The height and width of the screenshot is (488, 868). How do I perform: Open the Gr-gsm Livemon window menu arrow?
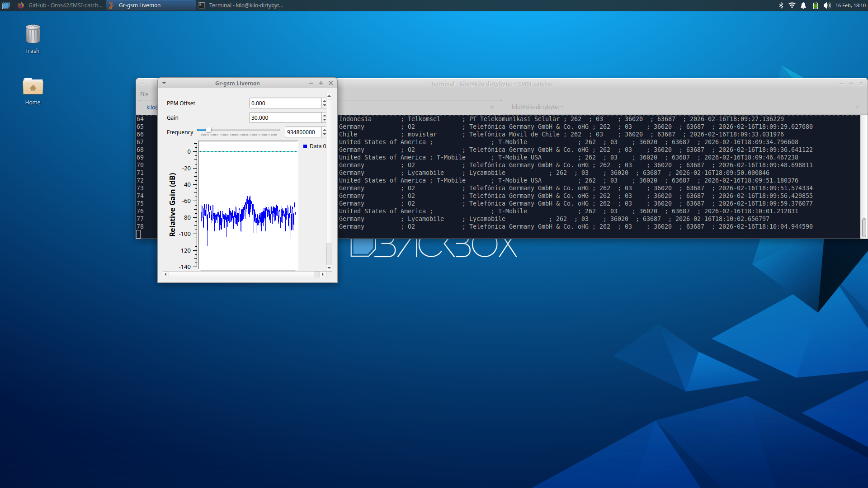click(164, 83)
